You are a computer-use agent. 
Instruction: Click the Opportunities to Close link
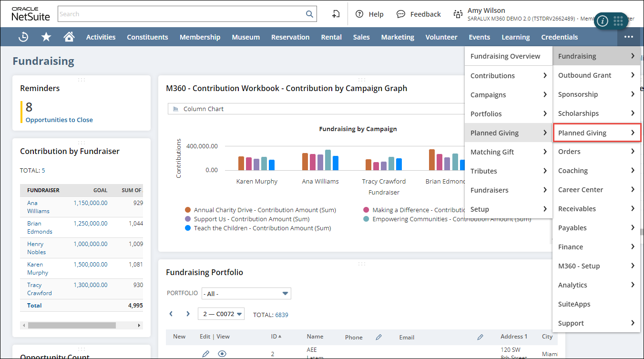[x=59, y=120]
